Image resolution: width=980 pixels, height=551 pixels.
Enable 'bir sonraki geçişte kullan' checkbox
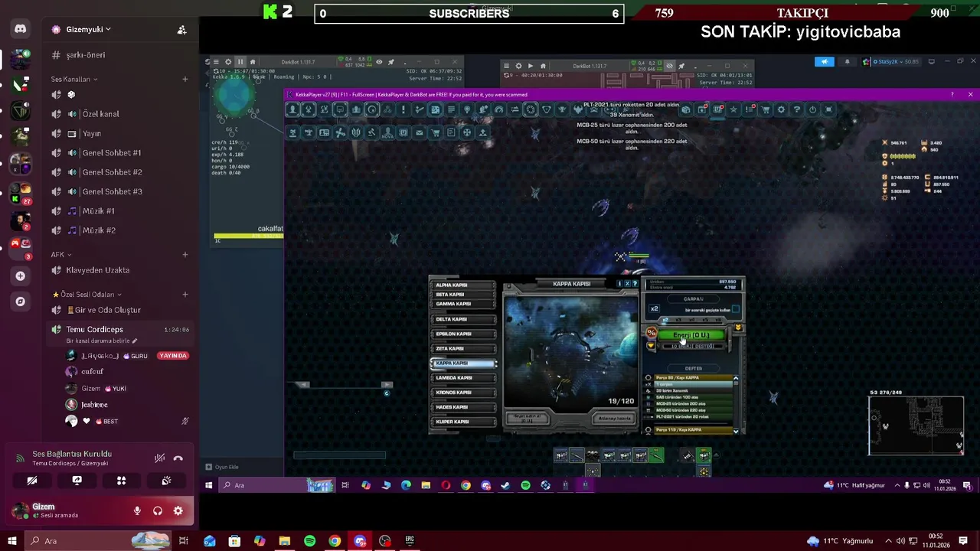[x=736, y=309]
